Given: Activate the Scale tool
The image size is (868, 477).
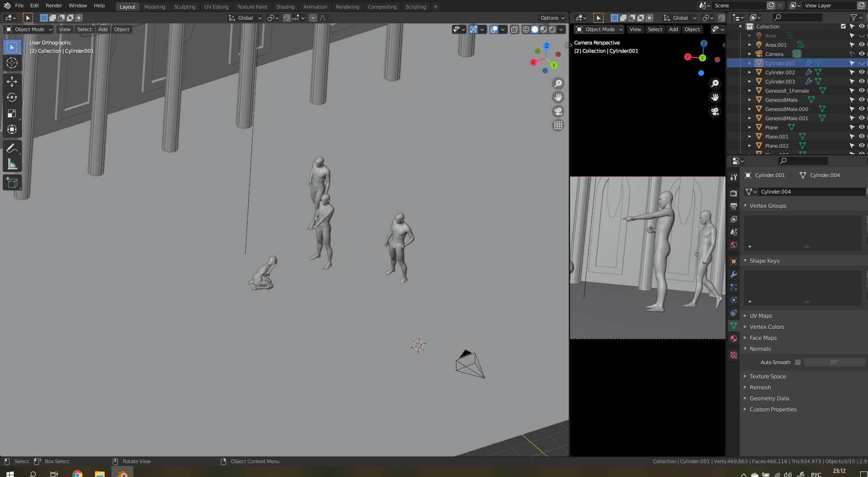Looking at the screenshot, I should click(12, 113).
